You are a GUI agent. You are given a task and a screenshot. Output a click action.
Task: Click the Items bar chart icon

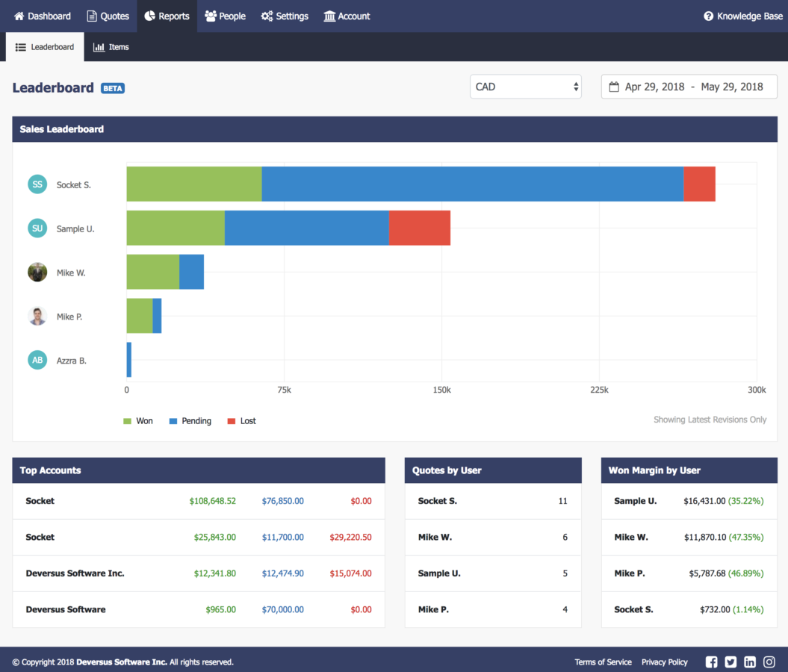pos(98,46)
